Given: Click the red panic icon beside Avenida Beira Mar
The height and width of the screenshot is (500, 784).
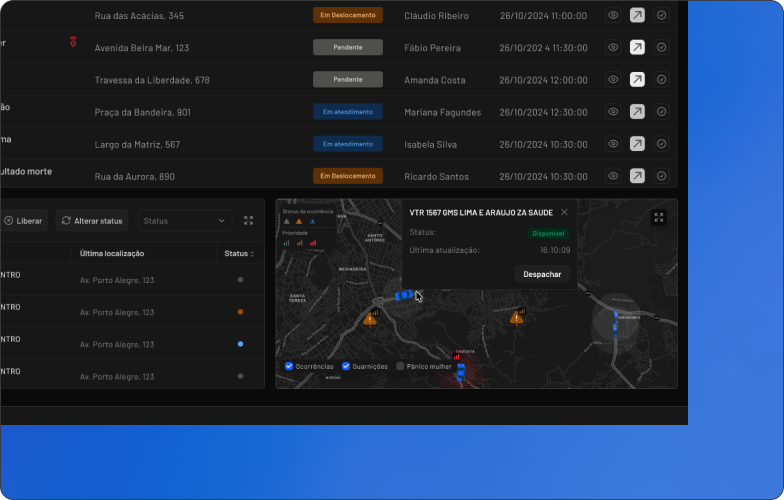Looking at the screenshot, I should click(x=73, y=42).
